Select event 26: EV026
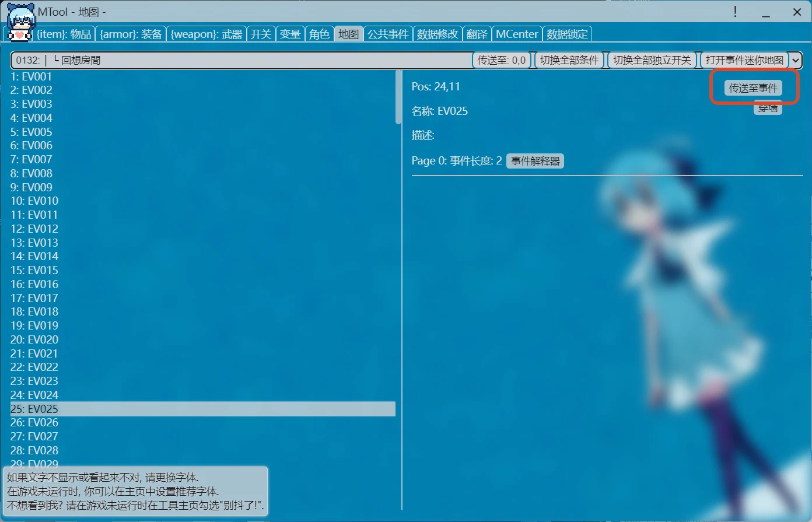This screenshot has width=812, height=522. pos(202,422)
